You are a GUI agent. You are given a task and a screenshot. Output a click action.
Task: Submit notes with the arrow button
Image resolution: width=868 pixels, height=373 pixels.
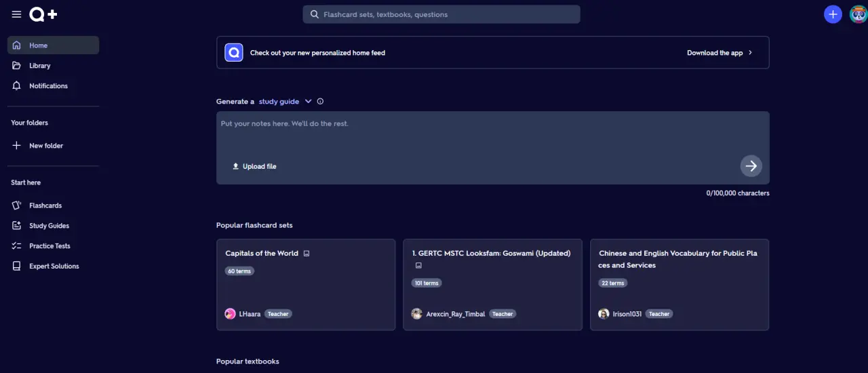click(x=751, y=166)
